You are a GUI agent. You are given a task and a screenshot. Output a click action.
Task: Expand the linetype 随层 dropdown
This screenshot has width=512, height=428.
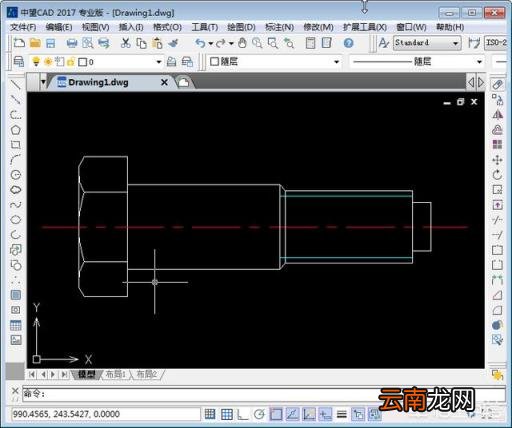(x=417, y=61)
